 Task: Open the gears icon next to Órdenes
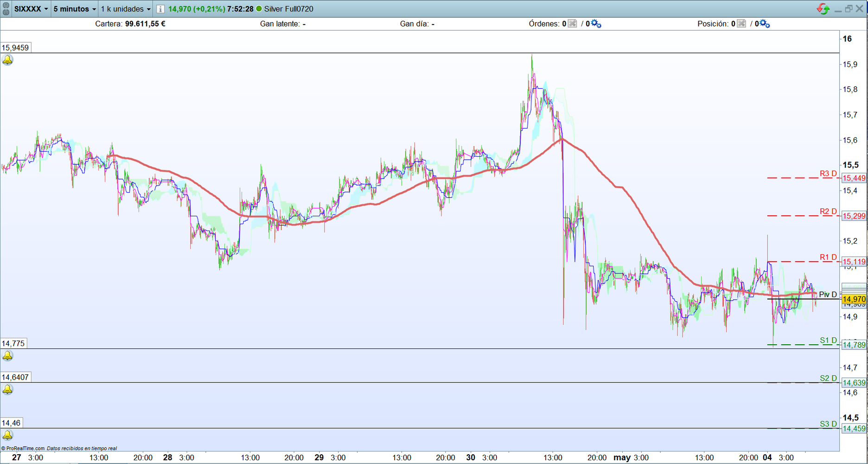pos(596,24)
